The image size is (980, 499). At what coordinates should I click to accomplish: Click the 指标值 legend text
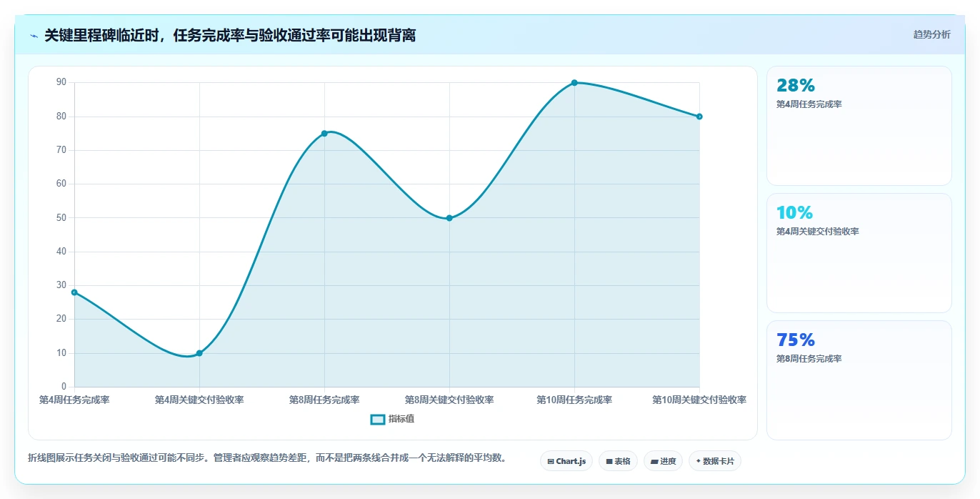pos(401,419)
